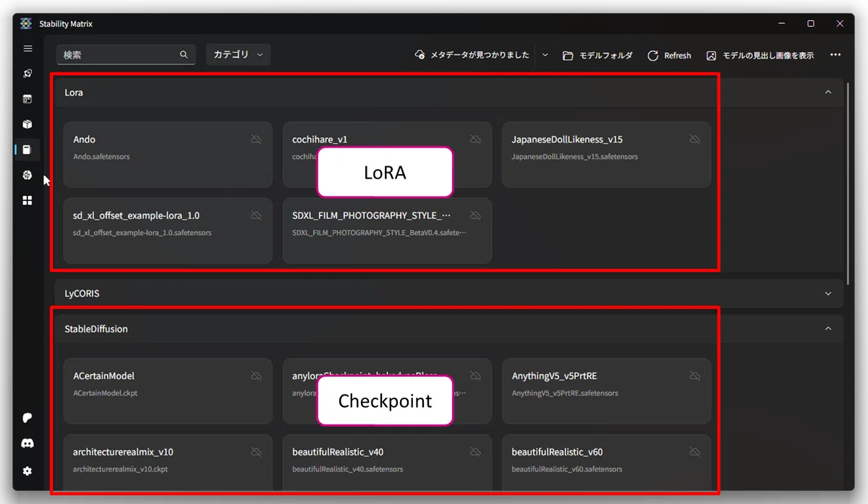Click the StableDiffusion section header label

tap(96, 329)
